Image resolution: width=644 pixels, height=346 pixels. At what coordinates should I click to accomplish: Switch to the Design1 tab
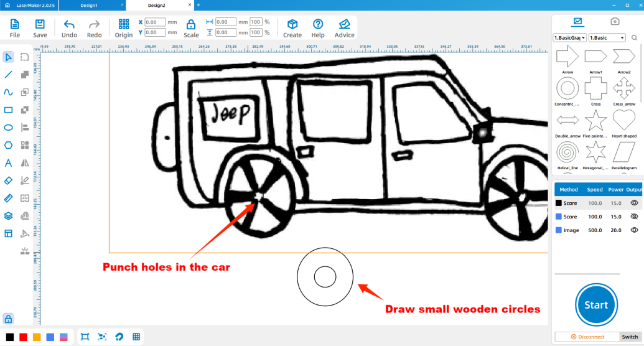coord(89,6)
